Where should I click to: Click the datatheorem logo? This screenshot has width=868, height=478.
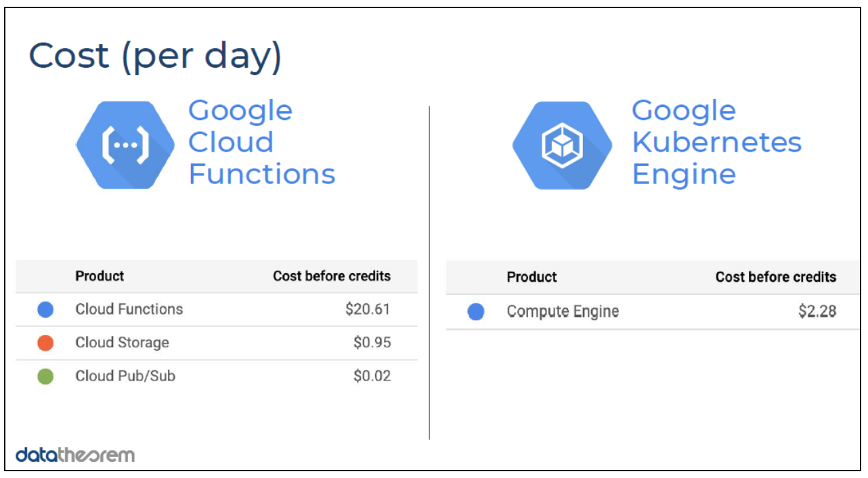click(75, 454)
